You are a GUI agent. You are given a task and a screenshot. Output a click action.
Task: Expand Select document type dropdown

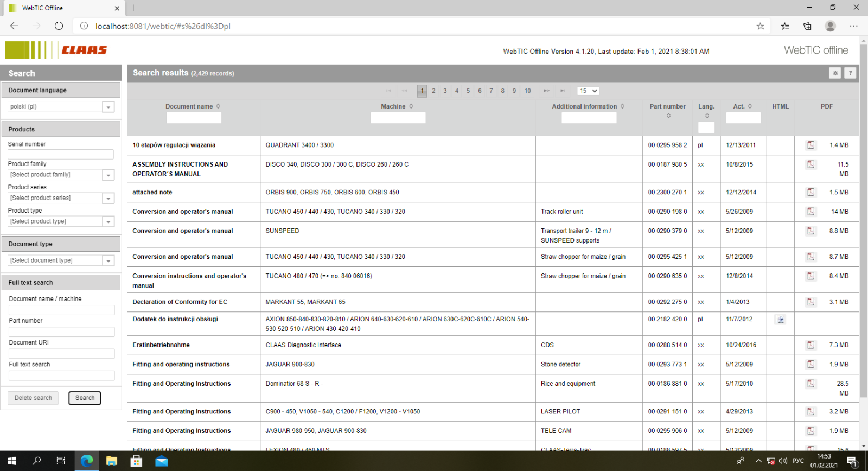click(108, 260)
